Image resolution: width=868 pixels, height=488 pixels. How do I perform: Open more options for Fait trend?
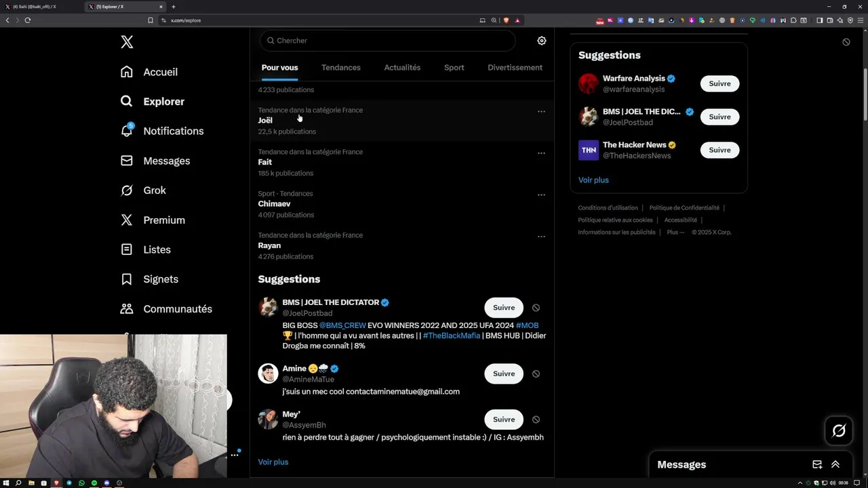(x=541, y=153)
